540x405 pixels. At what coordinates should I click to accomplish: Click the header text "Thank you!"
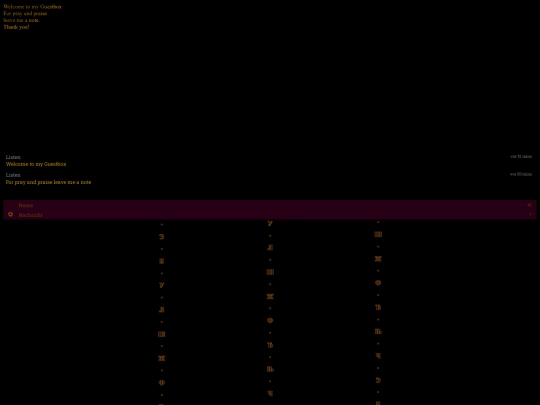click(x=16, y=27)
